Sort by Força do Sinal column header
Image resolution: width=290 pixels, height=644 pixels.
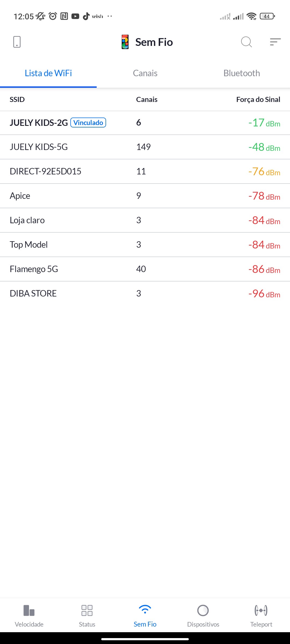pyautogui.click(x=258, y=100)
